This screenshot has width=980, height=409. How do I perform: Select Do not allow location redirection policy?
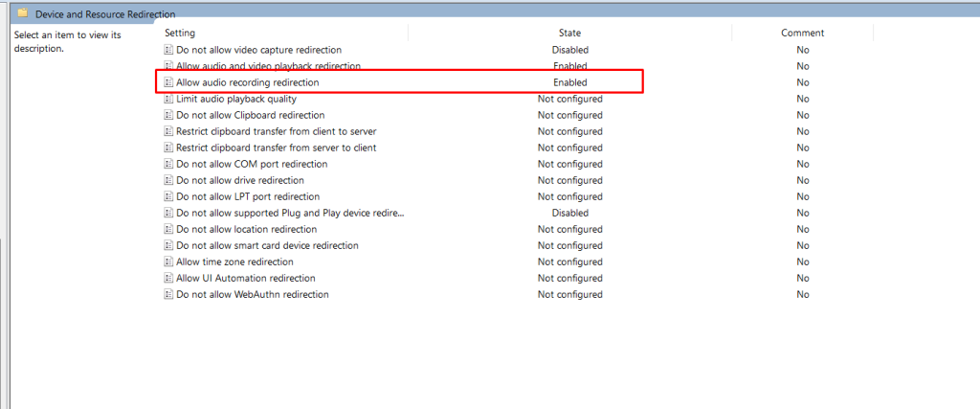246,229
